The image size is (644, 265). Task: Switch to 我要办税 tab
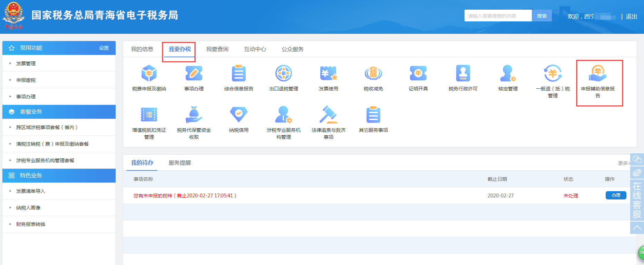179,49
